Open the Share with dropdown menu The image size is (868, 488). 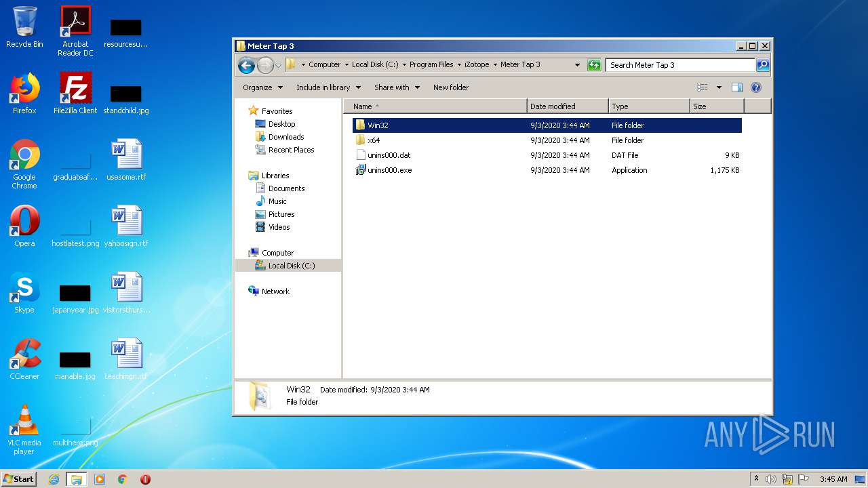coord(397,87)
